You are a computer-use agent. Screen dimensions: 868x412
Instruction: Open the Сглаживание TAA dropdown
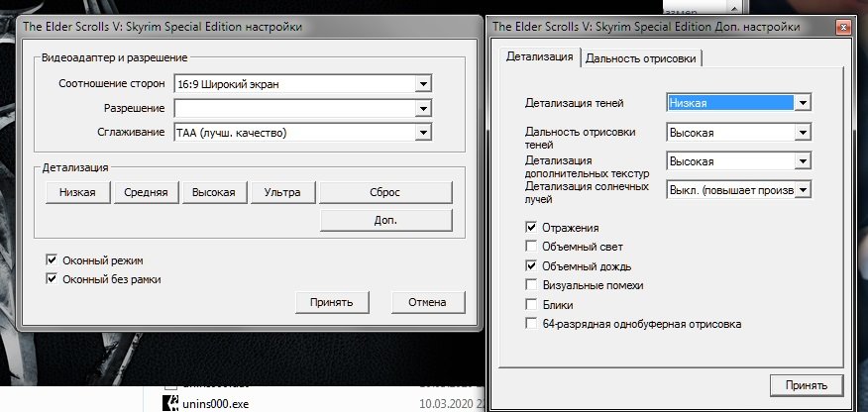tap(423, 132)
